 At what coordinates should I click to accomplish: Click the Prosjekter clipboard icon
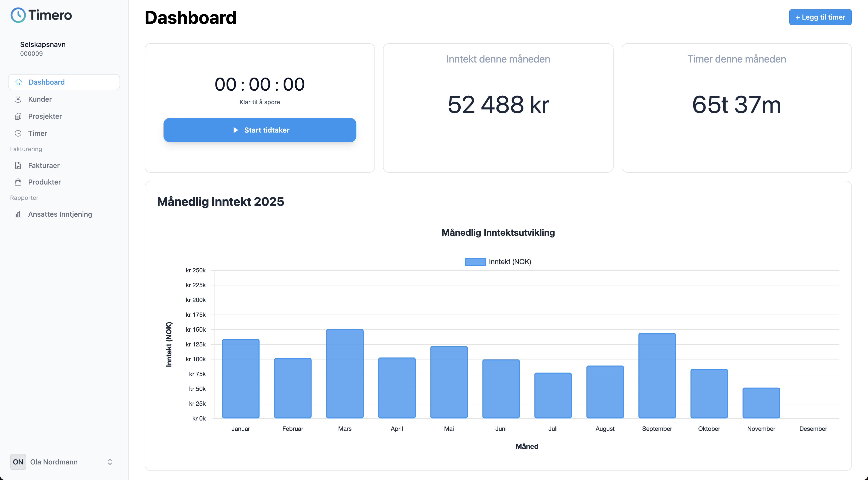pos(18,116)
